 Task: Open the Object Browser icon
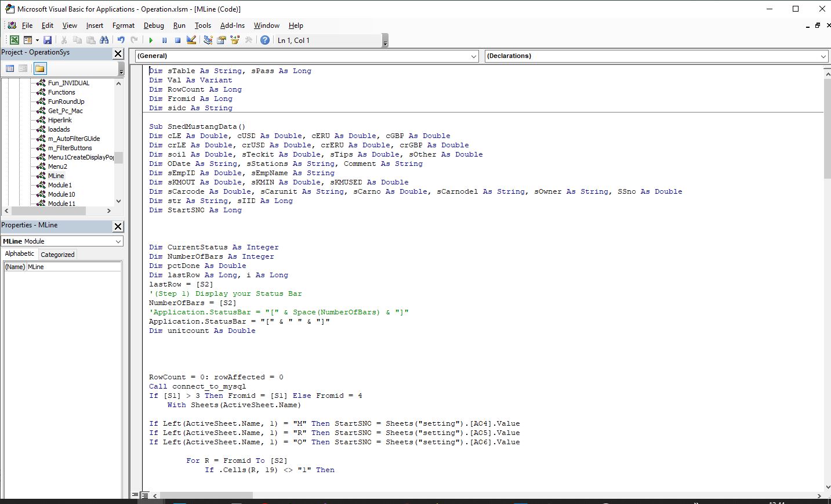235,40
